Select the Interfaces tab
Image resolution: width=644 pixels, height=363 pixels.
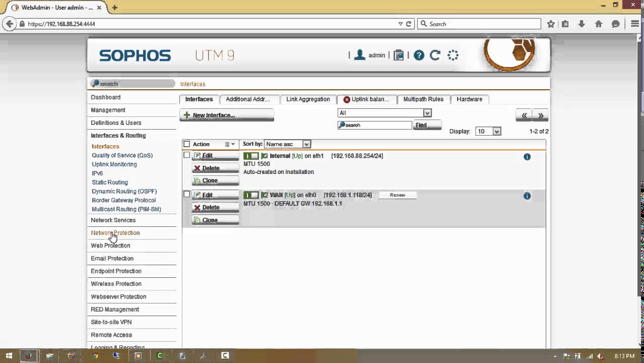point(199,99)
